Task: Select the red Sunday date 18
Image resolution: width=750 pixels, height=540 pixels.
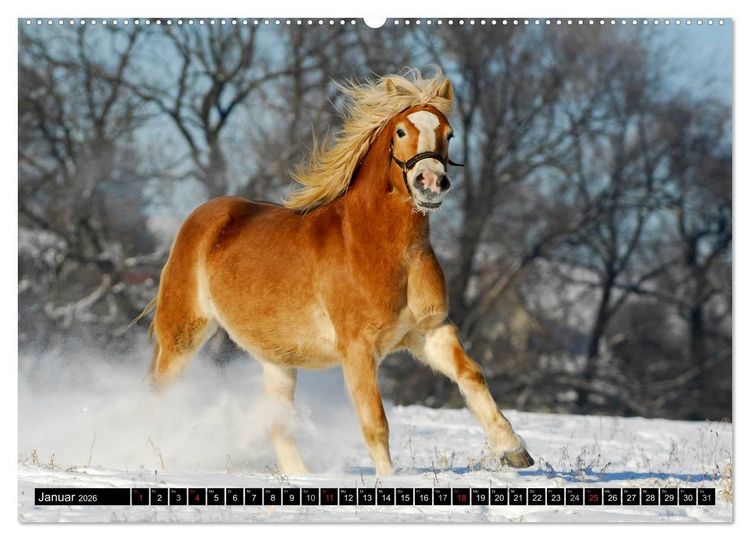Action: [x=461, y=497]
